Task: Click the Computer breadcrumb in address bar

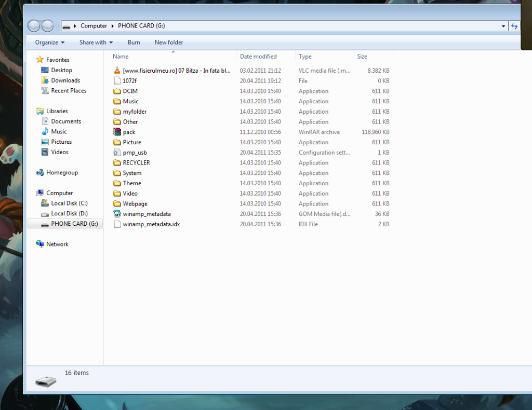Action: [94, 26]
